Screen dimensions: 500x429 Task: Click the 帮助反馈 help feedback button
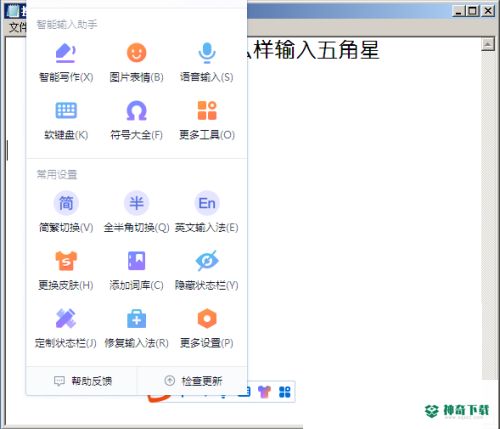82,381
